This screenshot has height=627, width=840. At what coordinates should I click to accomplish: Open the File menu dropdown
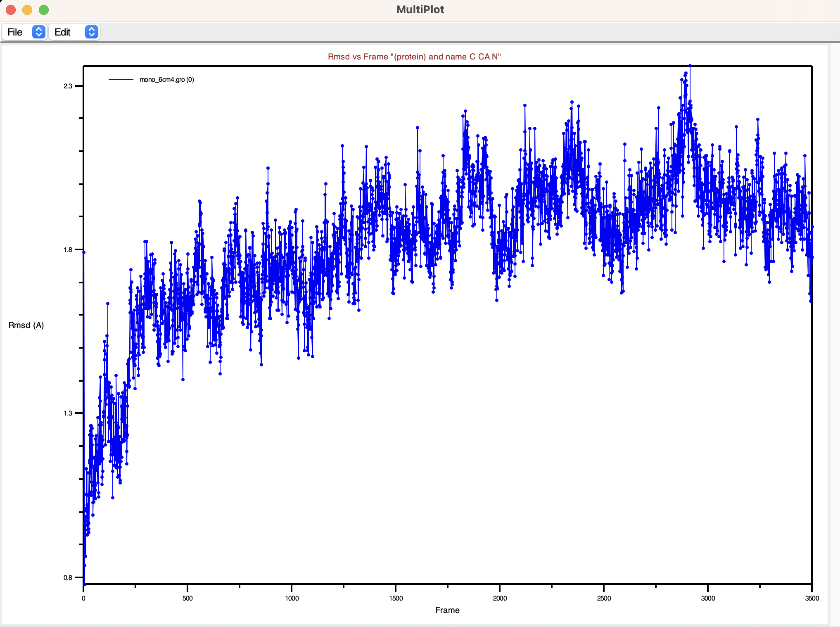(x=15, y=32)
